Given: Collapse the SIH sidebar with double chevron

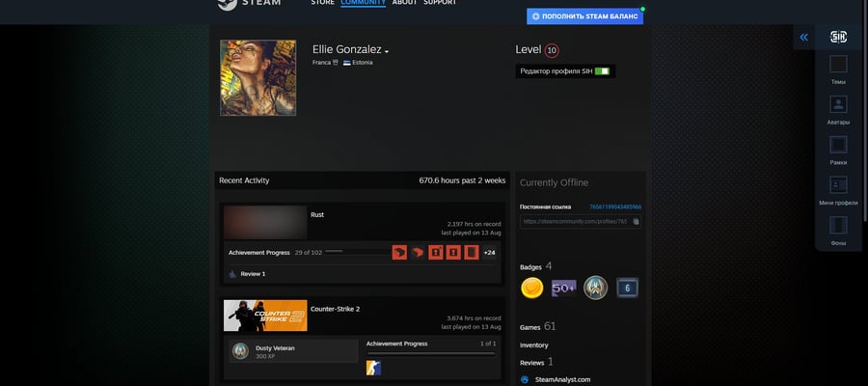Looking at the screenshot, I should pos(803,37).
